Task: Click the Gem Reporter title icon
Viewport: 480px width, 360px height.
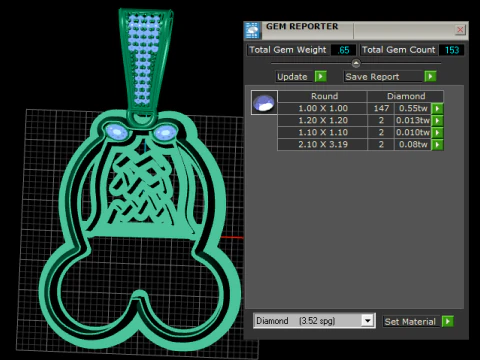Action: pos(253,30)
